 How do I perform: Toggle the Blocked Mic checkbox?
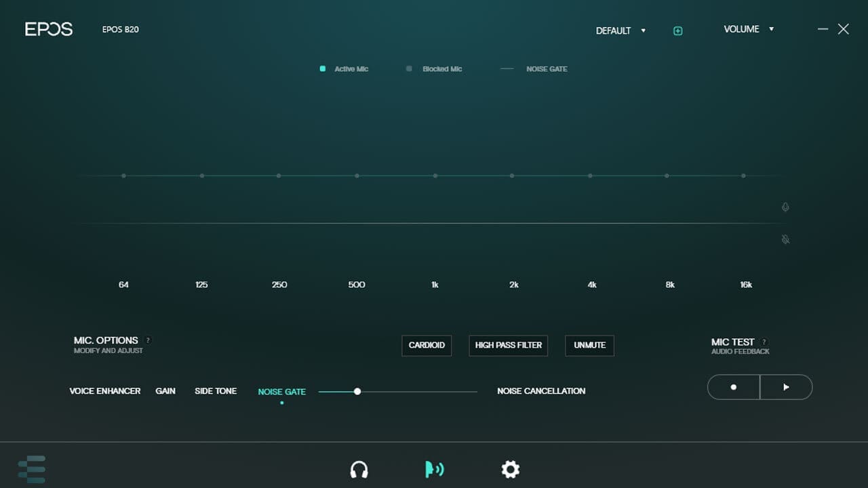[x=409, y=68]
